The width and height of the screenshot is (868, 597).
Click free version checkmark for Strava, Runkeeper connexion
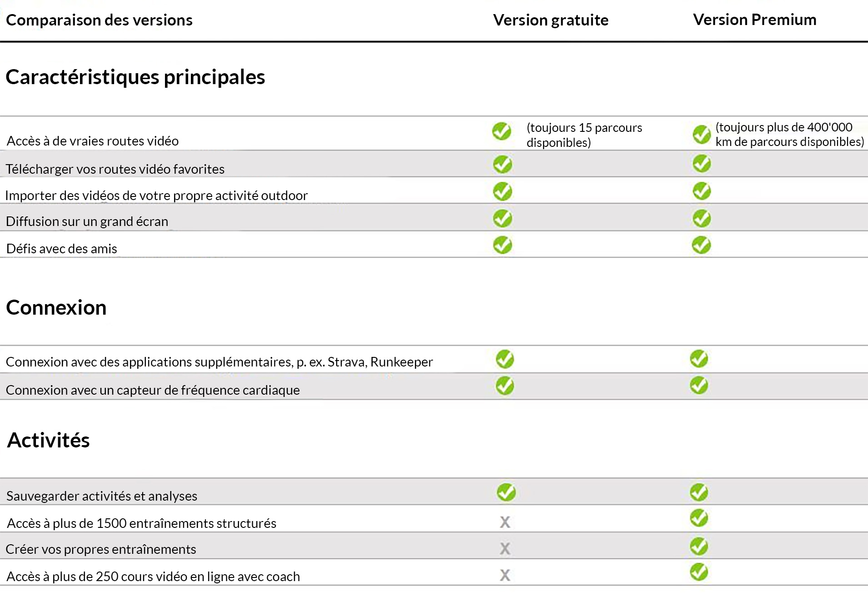point(505,359)
